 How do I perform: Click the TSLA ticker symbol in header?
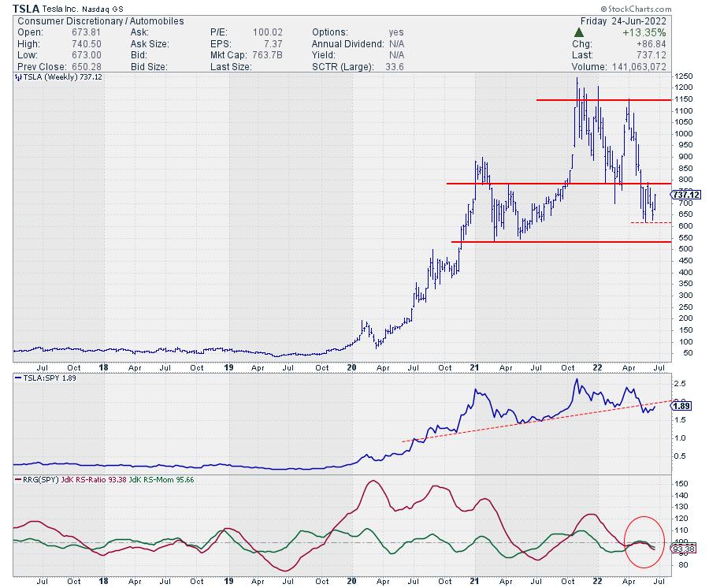point(28,8)
